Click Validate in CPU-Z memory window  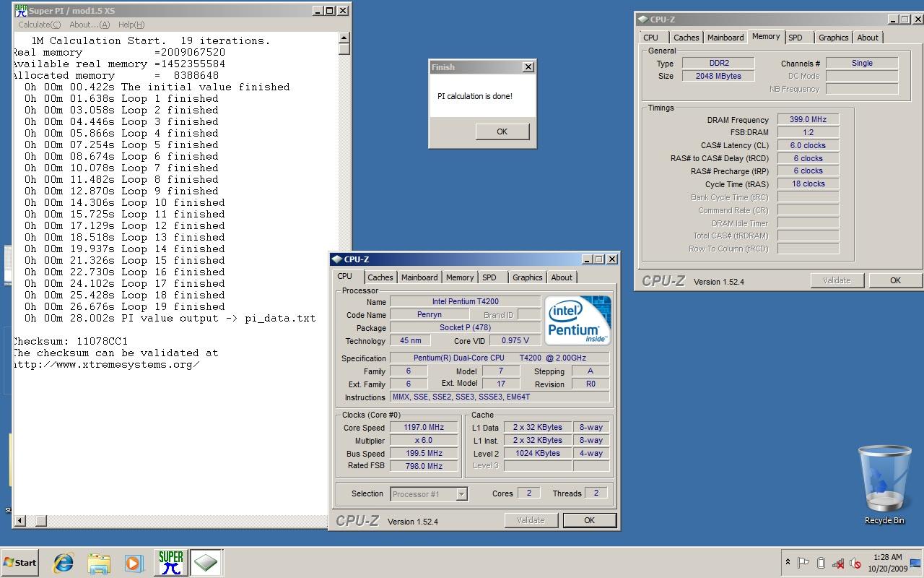coord(837,280)
